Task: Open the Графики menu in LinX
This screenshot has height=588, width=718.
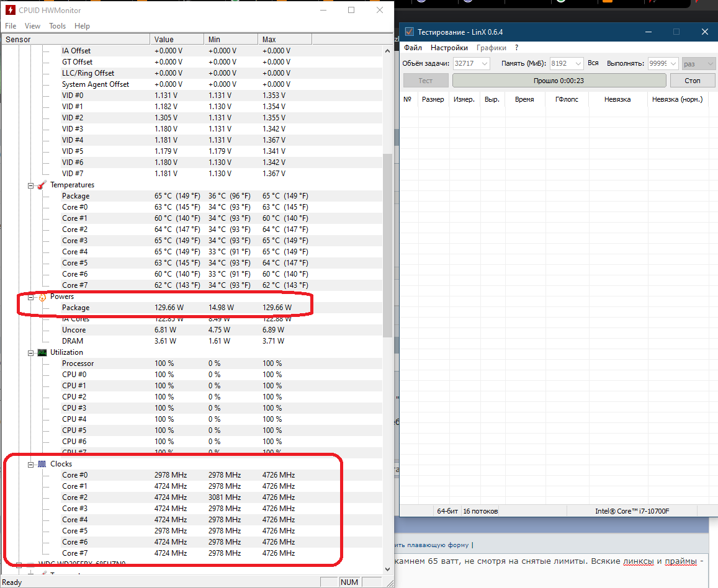Action: [491, 48]
